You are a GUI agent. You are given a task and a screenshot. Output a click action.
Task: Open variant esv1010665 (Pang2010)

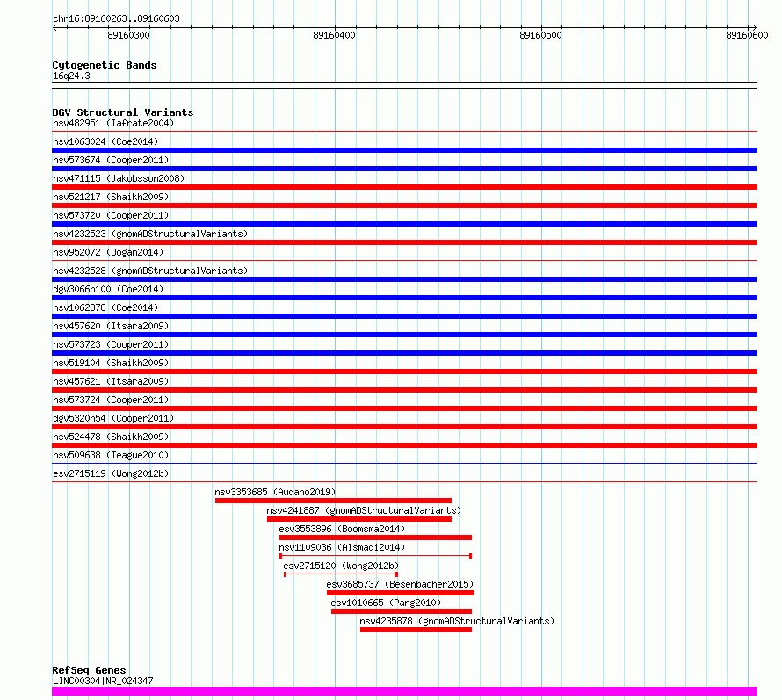[x=386, y=603]
